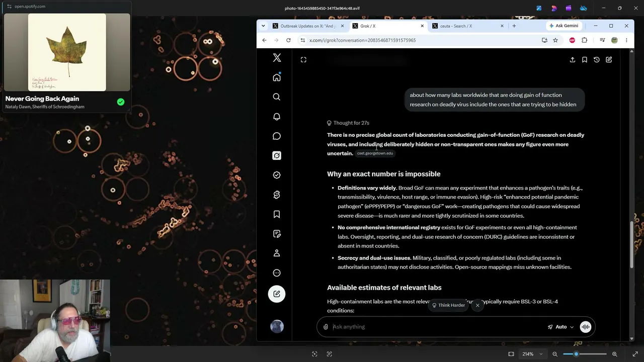Open the ABP adblock extension
The width and height of the screenshot is (644, 362).
[572, 40]
